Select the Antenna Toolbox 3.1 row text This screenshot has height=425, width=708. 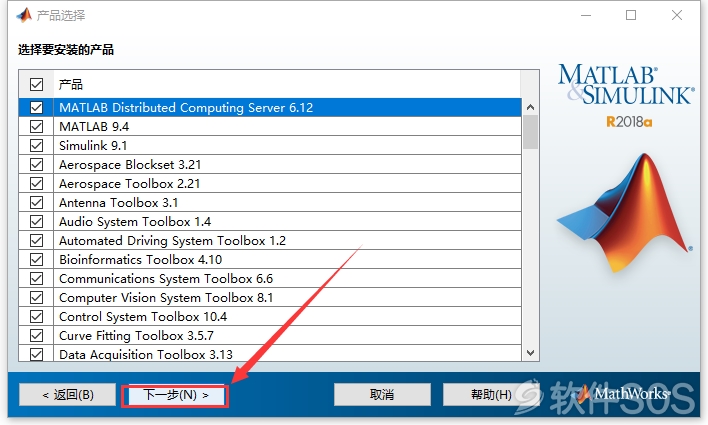(x=118, y=202)
